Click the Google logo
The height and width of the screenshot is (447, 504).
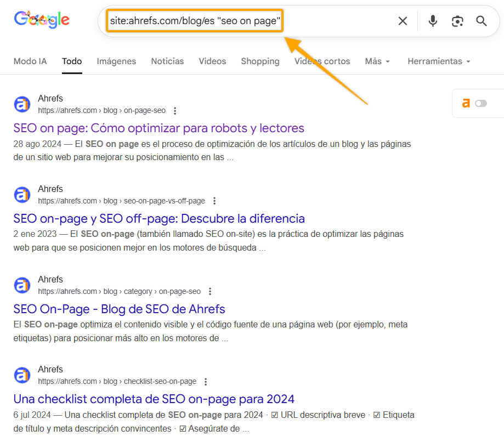point(41,20)
